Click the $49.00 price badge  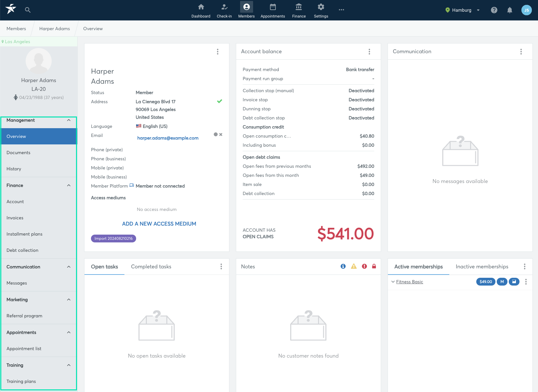tap(486, 282)
